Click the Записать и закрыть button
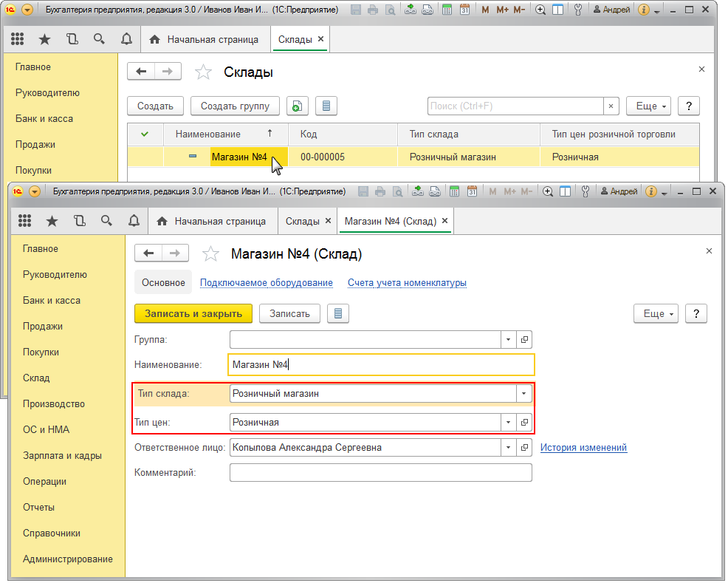 point(193,314)
